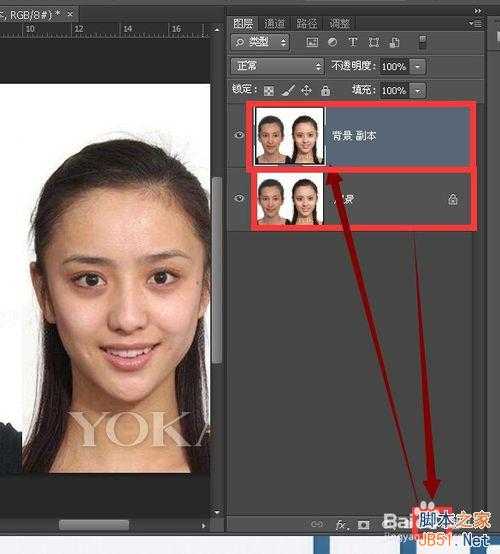Image resolution: width=500 pixels, height=554 pixels.
Task: Lock image pixels with brush icon
Action: pos(288,91)
